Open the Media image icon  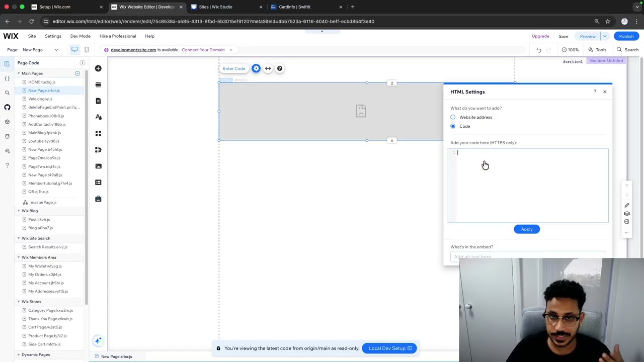coord(98,166)
